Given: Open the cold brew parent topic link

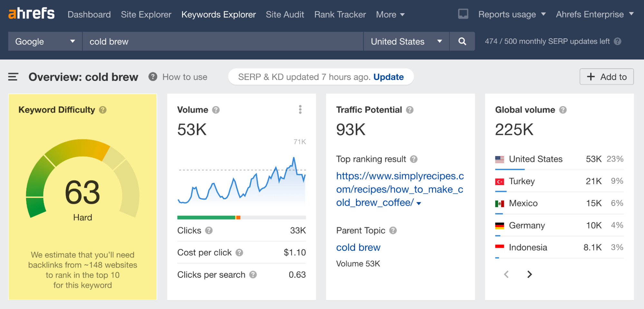Looking at the screenshot, I should point(358,247).
